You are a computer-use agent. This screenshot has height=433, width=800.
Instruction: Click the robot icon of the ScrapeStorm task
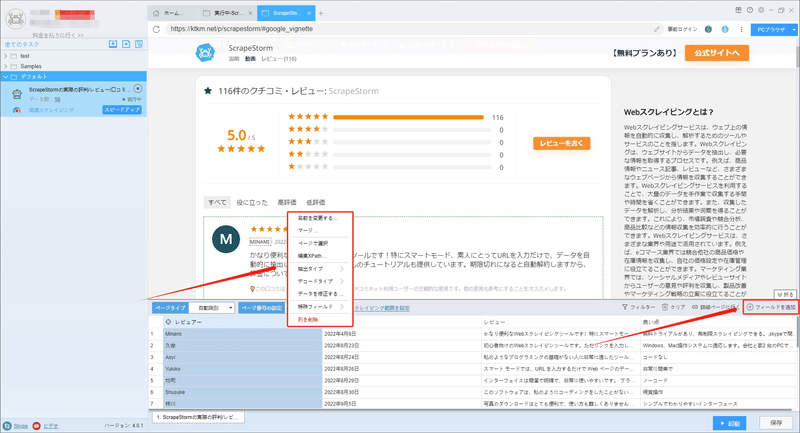17,94
